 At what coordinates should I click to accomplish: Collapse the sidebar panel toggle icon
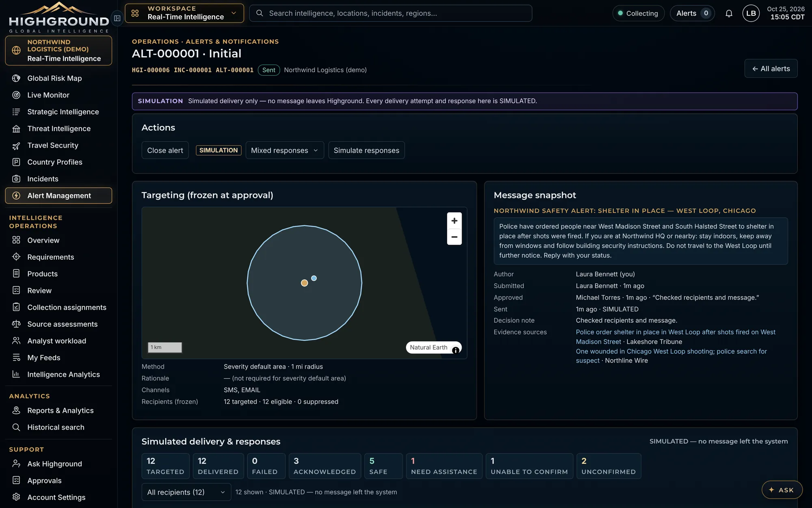[117, 18]
